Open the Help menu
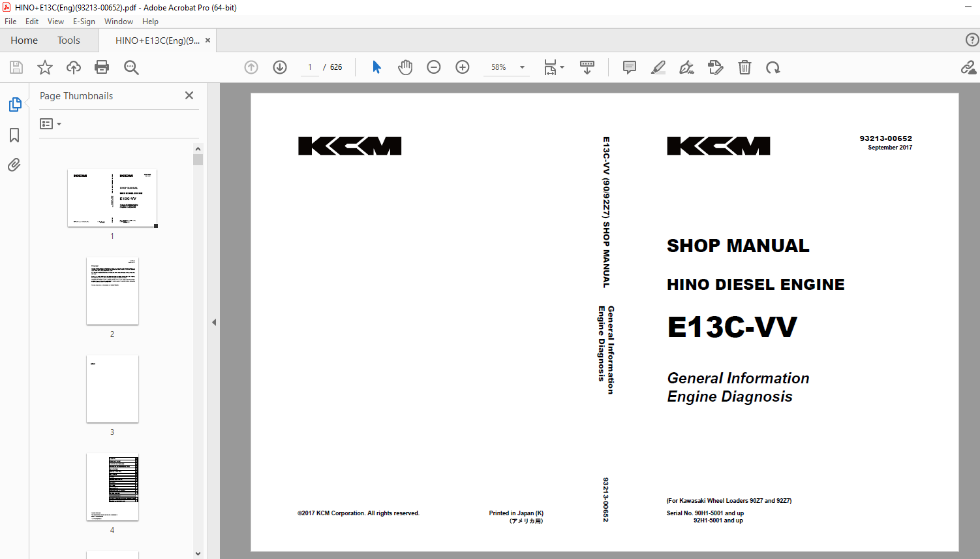 150,22
